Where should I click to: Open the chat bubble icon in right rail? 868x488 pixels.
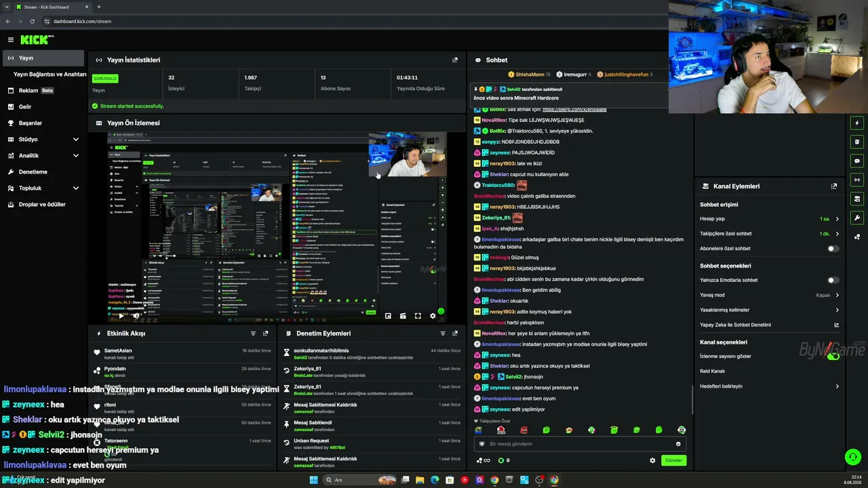coord(857,161)
